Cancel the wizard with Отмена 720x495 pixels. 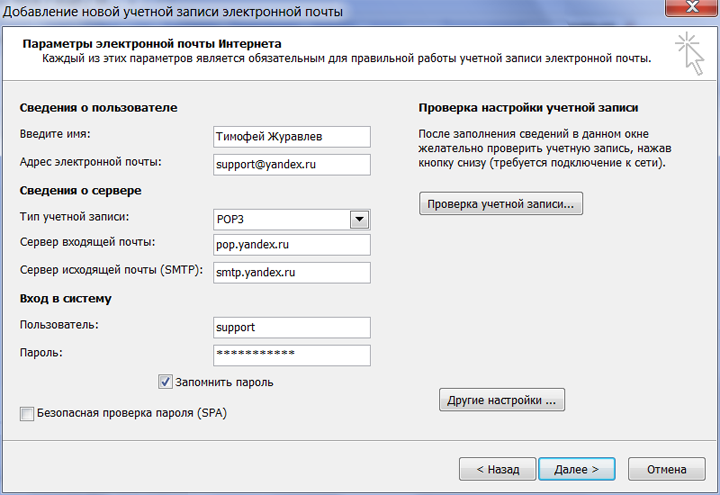coord(666,468)
